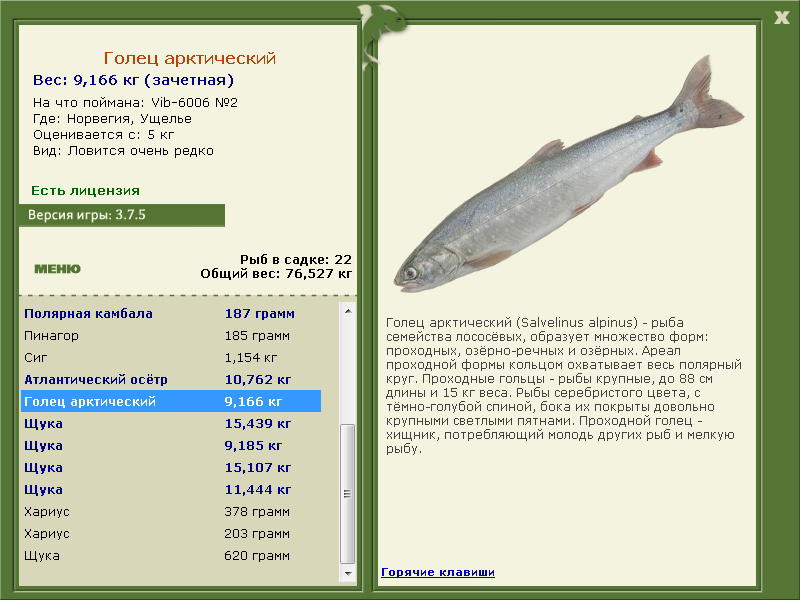Click the Общий вес: 76,527 кг total
This screenshot has width=800, height=600.
pyautogui.click(x=276, y=274)
